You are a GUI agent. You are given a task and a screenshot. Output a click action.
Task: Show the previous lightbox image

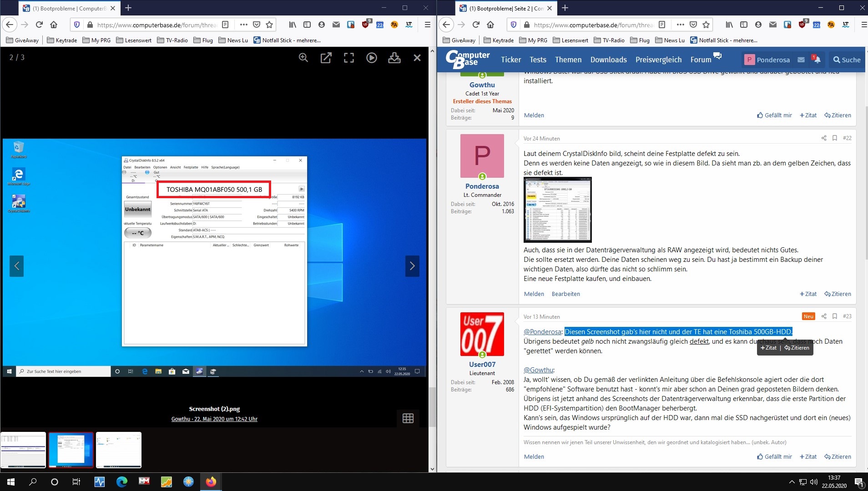tap(16, 266)
